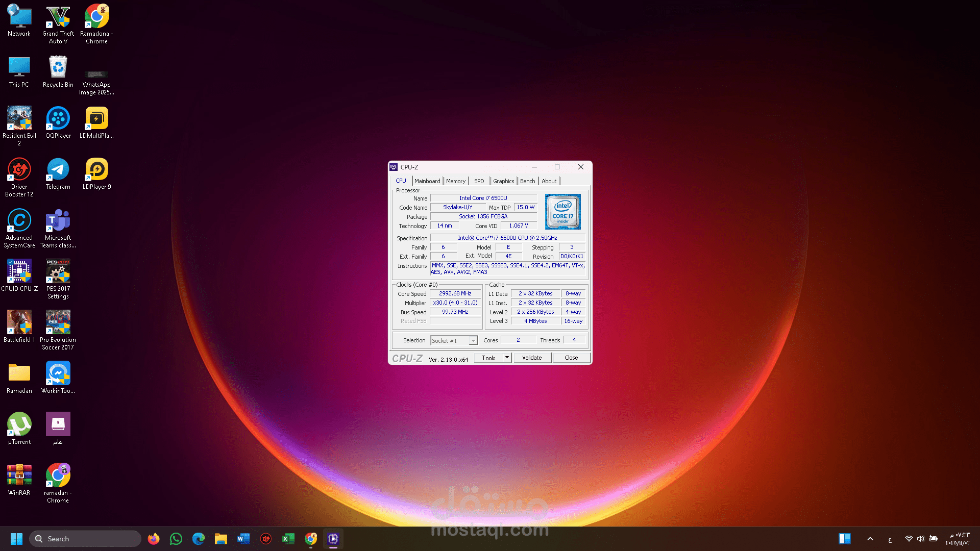This screenshot has width=980, height=551.
Task: Open WhatsApp from the taskbar
Action: point(176,539)
